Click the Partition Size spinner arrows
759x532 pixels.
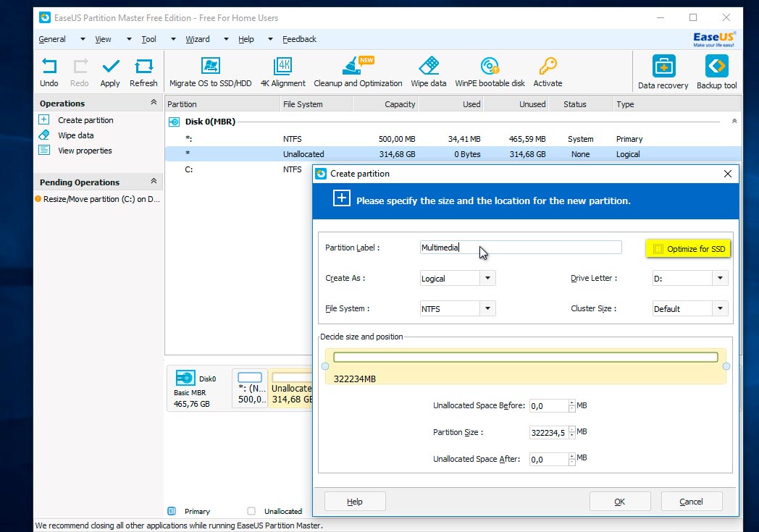click(x=572, y=432)
